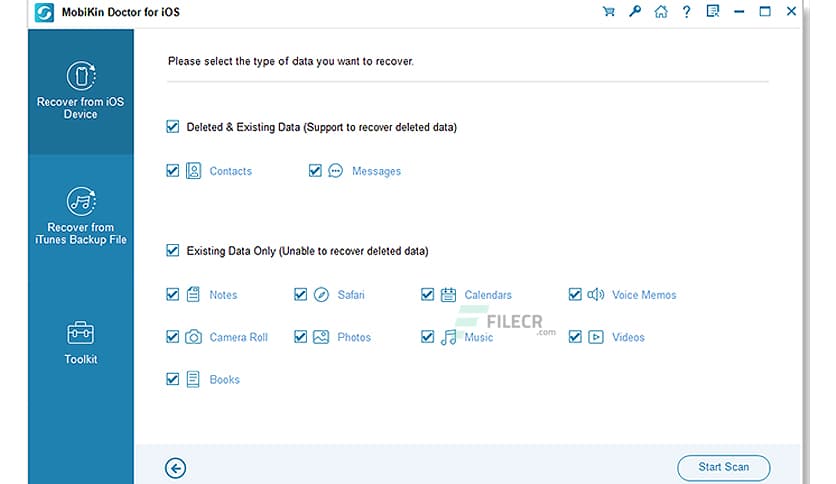The image size is (836, 484).
Task: Click the Photos label
Action: (x=354, y=338)
